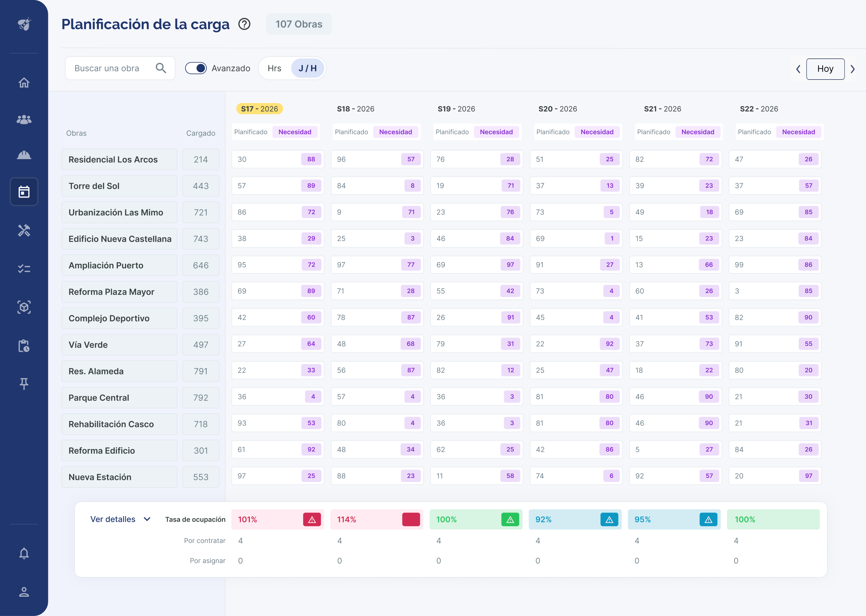Image resolution: width=866 pixels, height=616 pixels.
Task: Go to next week arrow
Action: 853,69
